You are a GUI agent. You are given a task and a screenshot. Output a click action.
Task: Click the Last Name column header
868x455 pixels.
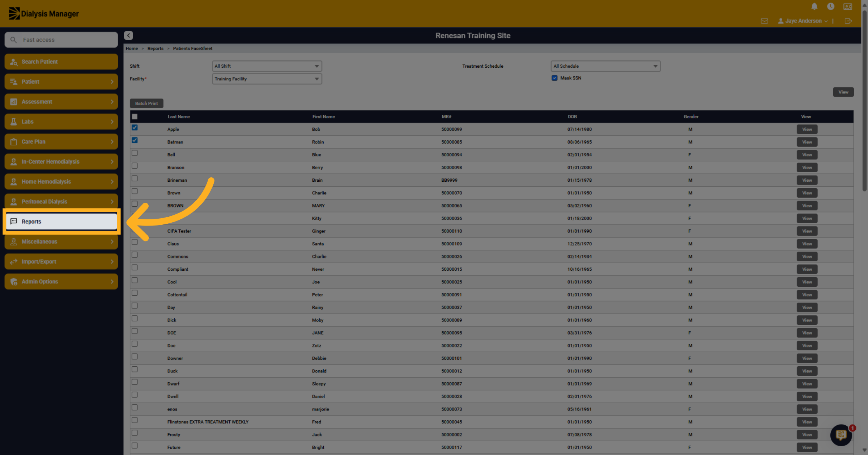pos(179,117)
